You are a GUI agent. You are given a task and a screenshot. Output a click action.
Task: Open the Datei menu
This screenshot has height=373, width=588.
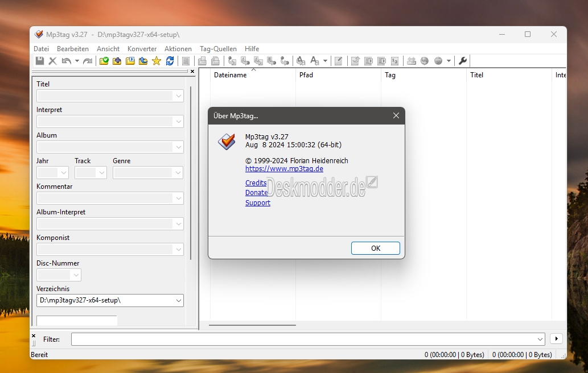tap(41, 49)
